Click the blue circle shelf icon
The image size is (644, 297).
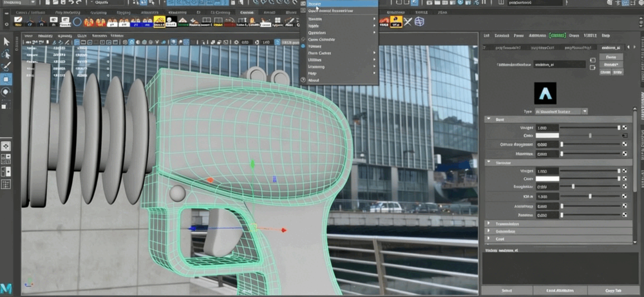coord(78,21)
